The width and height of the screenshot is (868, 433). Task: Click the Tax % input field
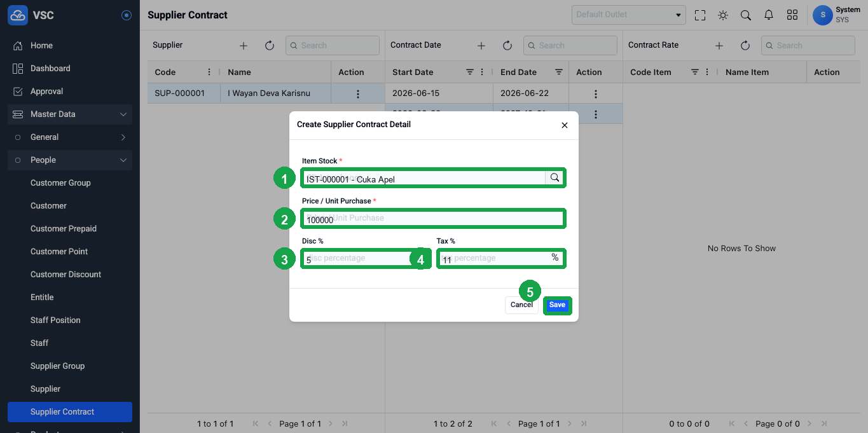(x=500, y=258)
